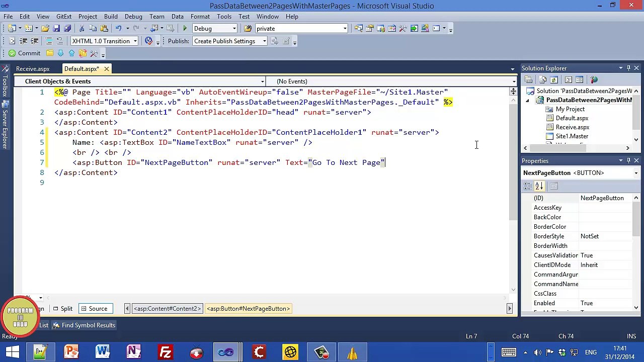Viewport: 644px width, 362px height.
Task: Open the NextPageButton object dropdown in Properties
Action: click(636, 173)
